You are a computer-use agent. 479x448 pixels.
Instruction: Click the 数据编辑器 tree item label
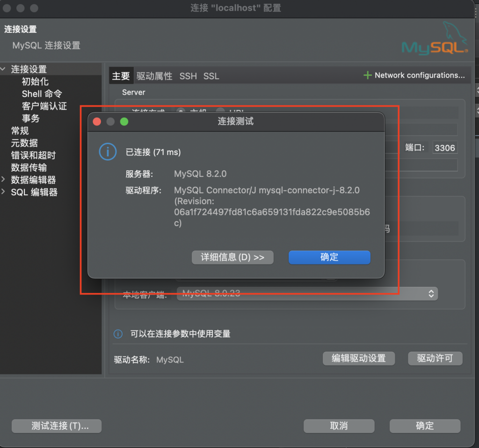click(x=33, y=179)
